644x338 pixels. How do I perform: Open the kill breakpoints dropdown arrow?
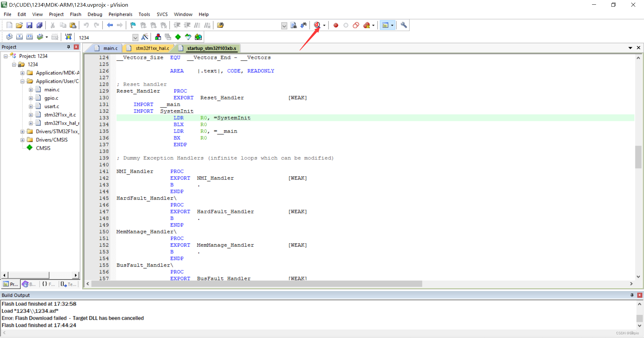pos(373,25)
